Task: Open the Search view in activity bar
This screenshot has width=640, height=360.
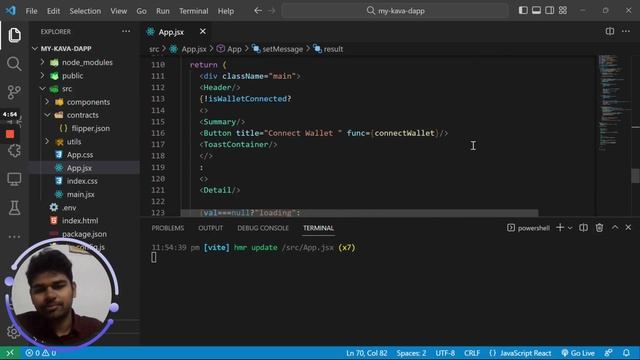Action: coord(14,64)
